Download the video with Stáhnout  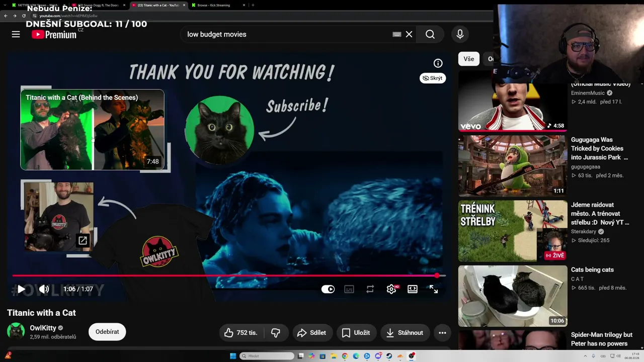[405, 332]
